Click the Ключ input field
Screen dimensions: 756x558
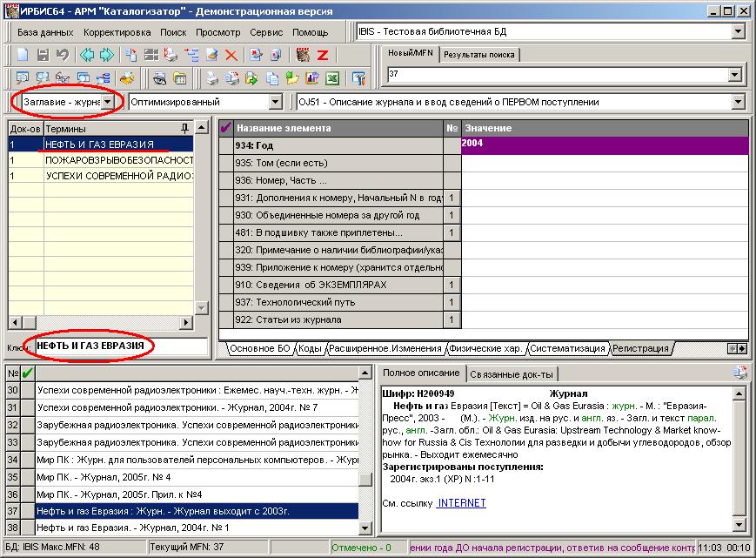click(121, 346)
